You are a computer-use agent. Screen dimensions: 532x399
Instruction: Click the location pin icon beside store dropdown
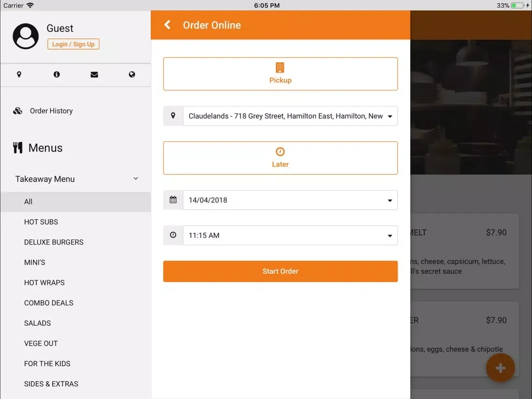pyautogui.click(x=173, y=116)
